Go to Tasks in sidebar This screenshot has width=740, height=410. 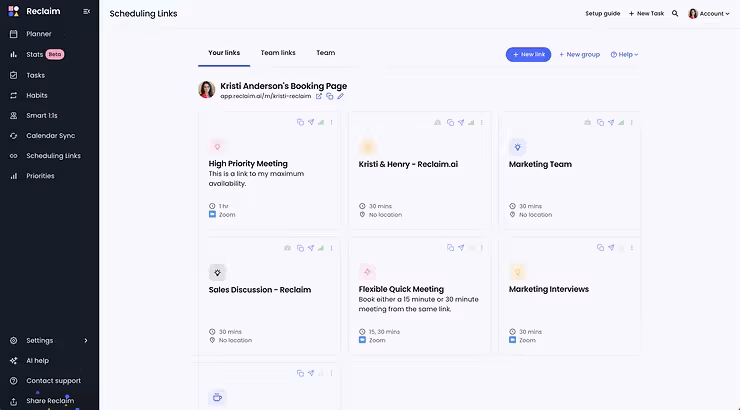pos(35,75)
